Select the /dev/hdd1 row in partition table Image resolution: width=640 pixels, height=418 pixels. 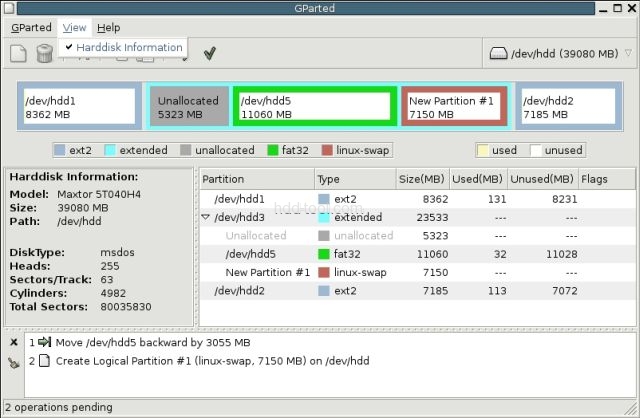418,199
